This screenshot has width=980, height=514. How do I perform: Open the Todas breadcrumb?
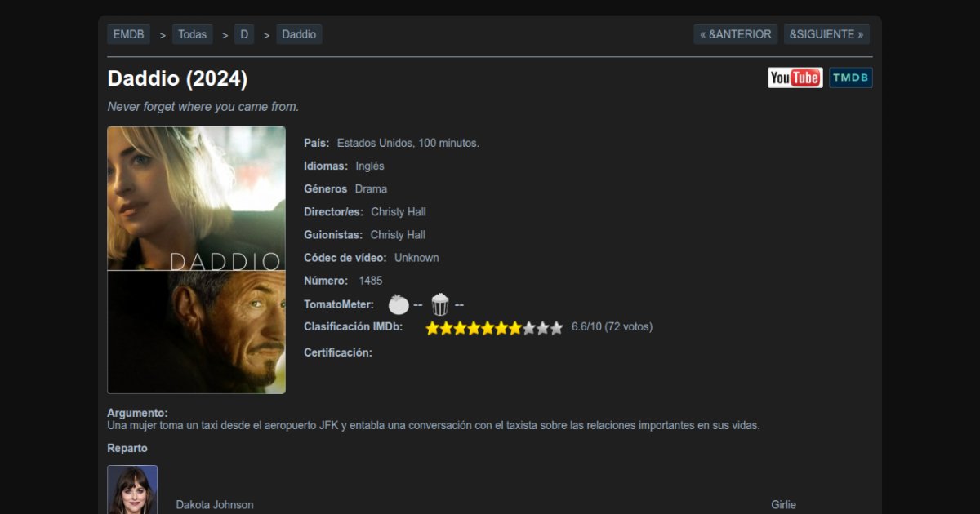coord(193,34)
